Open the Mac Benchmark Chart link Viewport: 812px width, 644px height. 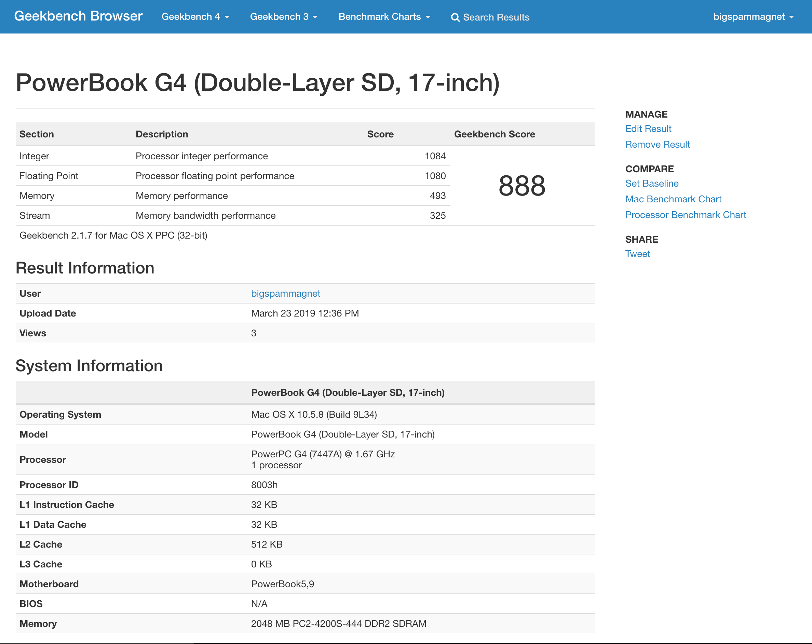[673, 199]
